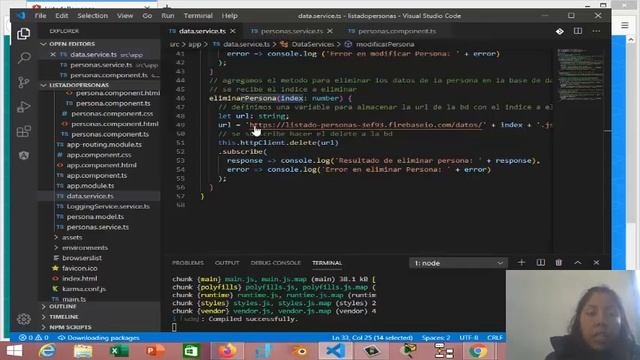Click the firebase URL link in code

[x=366, y=125]
